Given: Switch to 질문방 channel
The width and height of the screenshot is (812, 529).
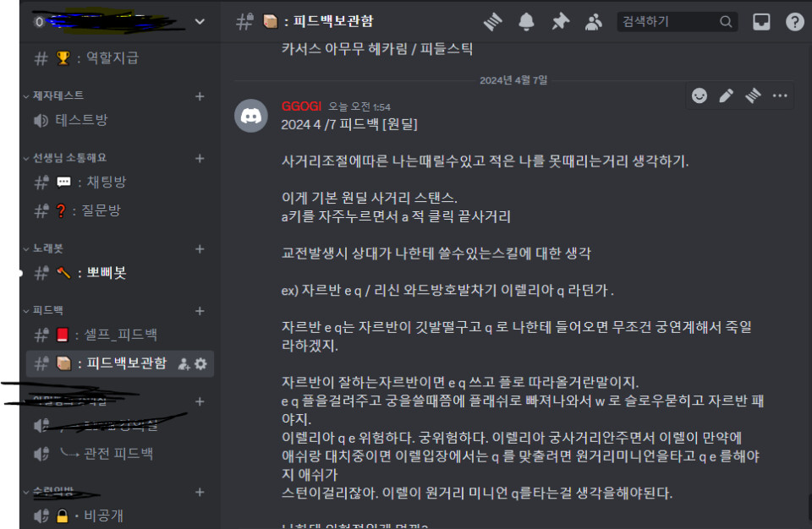Looking at the screenshot, I should tap(119, 210).
